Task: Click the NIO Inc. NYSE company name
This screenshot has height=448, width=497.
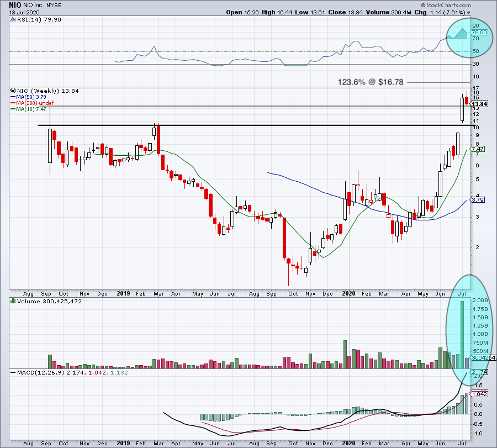Action: [x=43, y=6]
